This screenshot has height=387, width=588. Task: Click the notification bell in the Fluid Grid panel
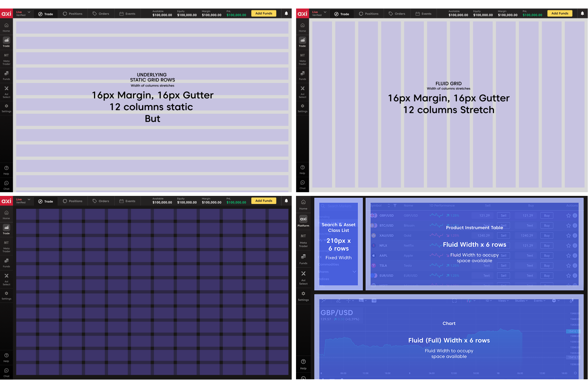click(582, 14)
